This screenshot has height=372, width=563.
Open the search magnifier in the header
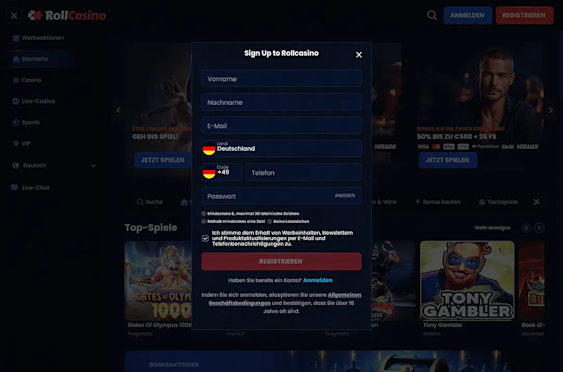[x=432, y=15]
